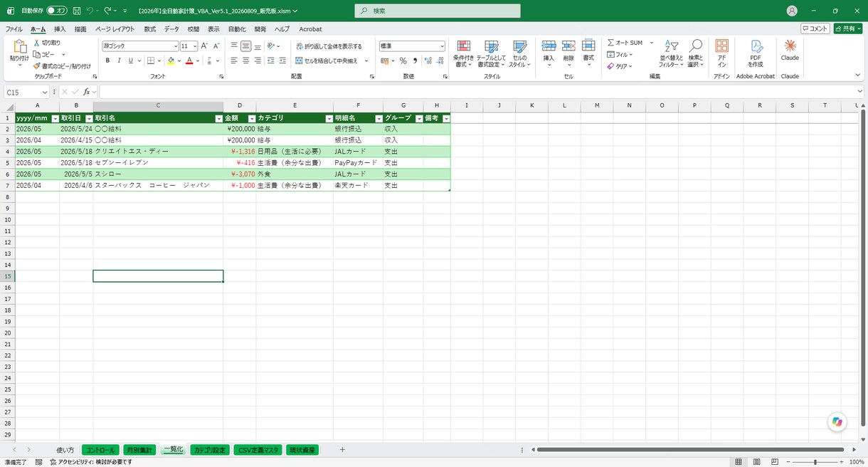Image resolution: width=868 pixels, height=467 pixels.
Task: Click the Delete cells (削除) icon
Action: pos(568,46)
